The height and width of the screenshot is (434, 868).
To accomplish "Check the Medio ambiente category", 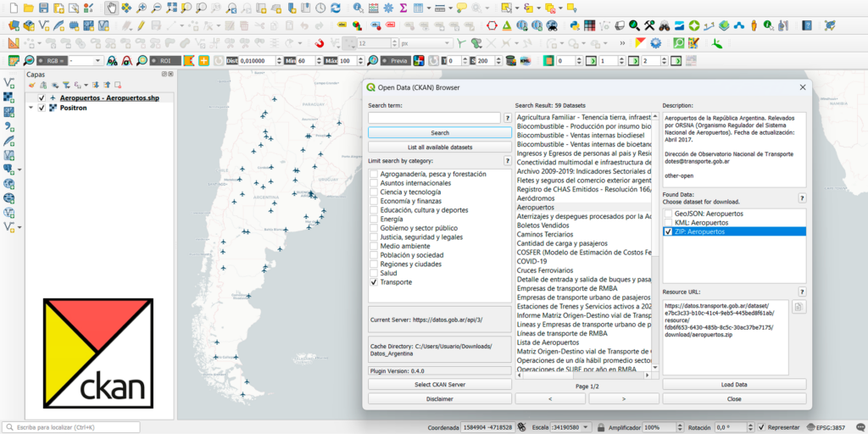I will coord(374,247).
